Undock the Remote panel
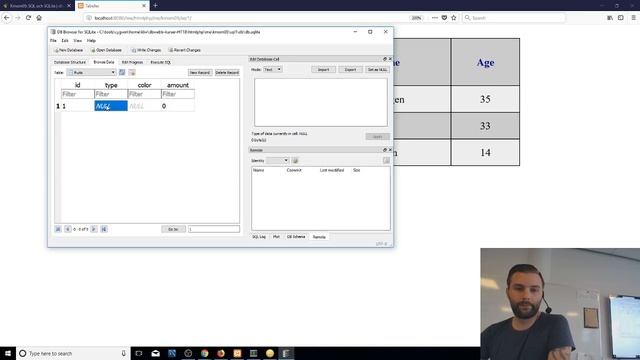The height and width of the screenshot is (360, 640). pyautogui.click(x=384, y=150)
